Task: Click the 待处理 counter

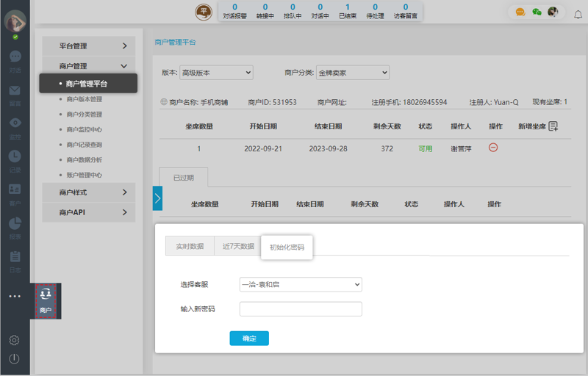Action: pyautogui.click(x=375, y=11)
